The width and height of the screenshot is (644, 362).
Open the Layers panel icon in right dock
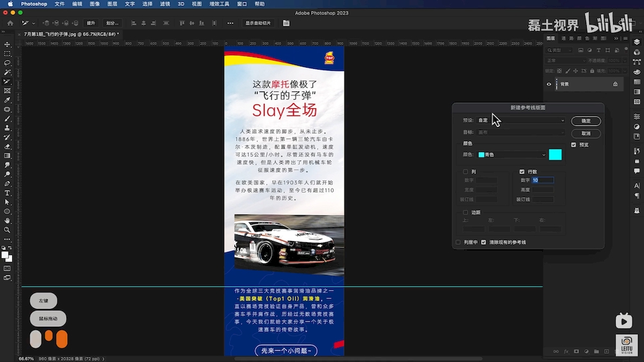[637, 42]
